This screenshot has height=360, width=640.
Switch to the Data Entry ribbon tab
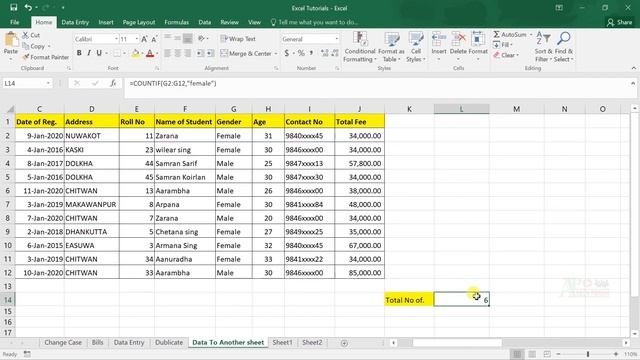coord(75,22)
